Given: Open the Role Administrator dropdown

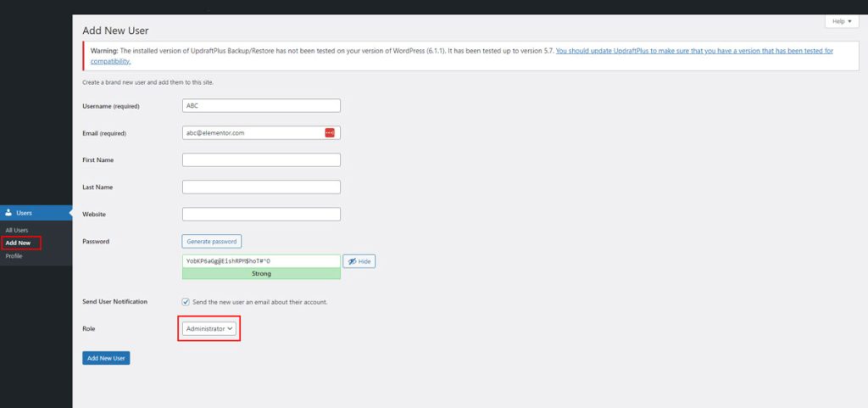Looking at the screenshot, I should point(209,329).
